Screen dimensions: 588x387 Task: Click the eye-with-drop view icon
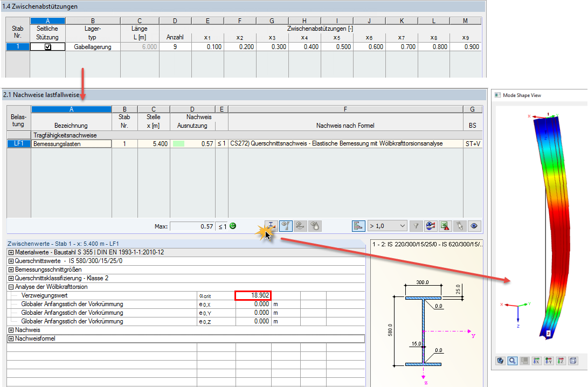(x=315, y=226)
